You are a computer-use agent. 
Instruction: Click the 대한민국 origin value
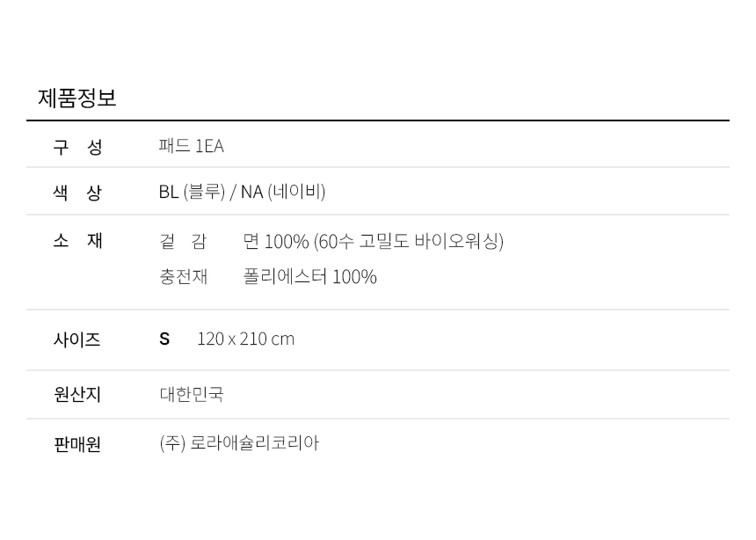pyautogui.click(x=191, y=395)
